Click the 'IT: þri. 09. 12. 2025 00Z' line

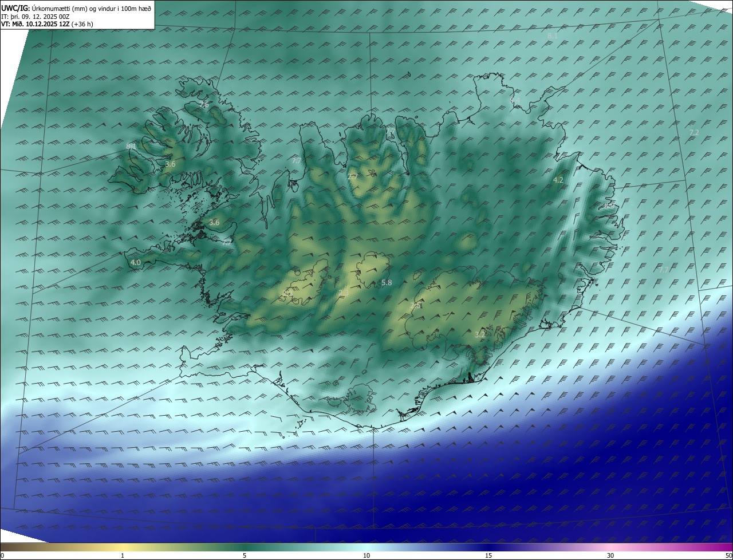pyautogui.click(x=35, y=17)
